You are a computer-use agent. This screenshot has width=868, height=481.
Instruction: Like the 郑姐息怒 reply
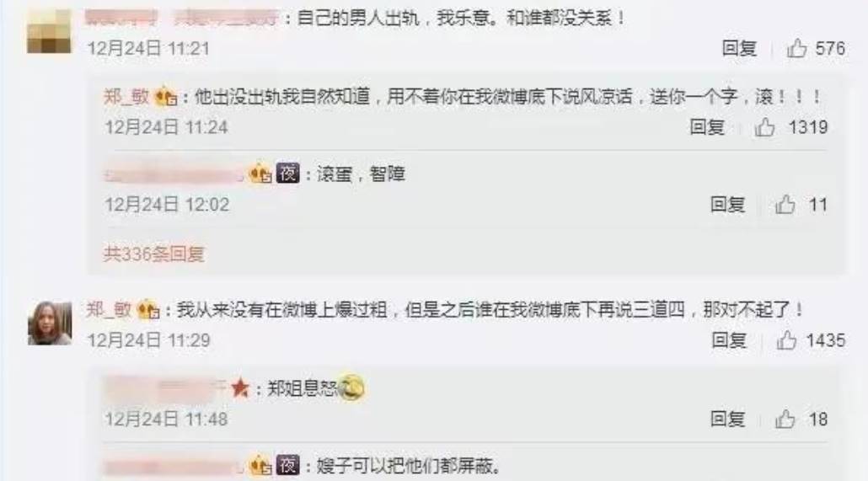(785, 419)
